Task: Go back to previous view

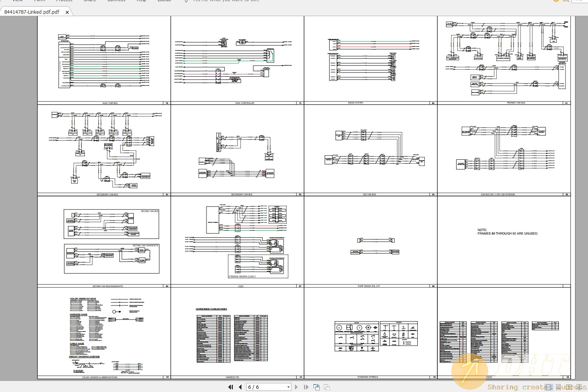Action: click(317, 387)
